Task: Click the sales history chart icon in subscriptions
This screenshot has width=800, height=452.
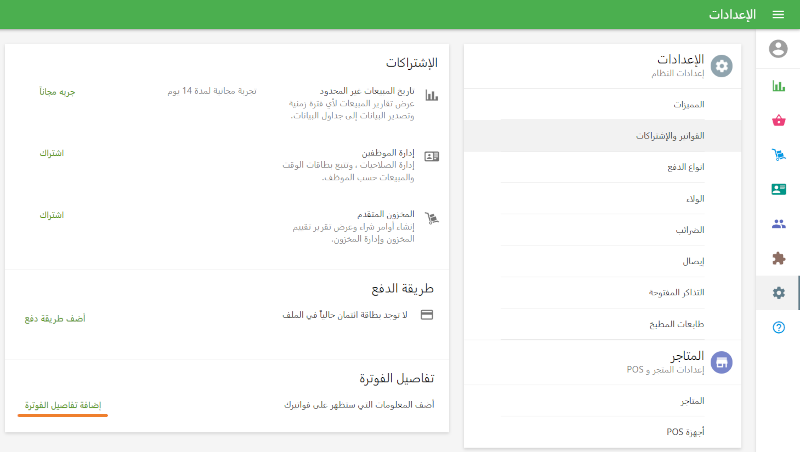Action: coord(432,95)
